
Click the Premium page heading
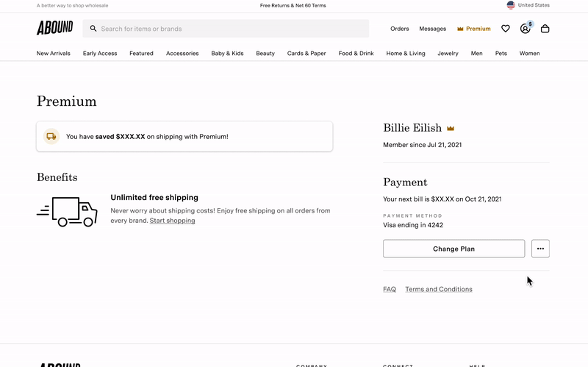click(x=66, y=101)
